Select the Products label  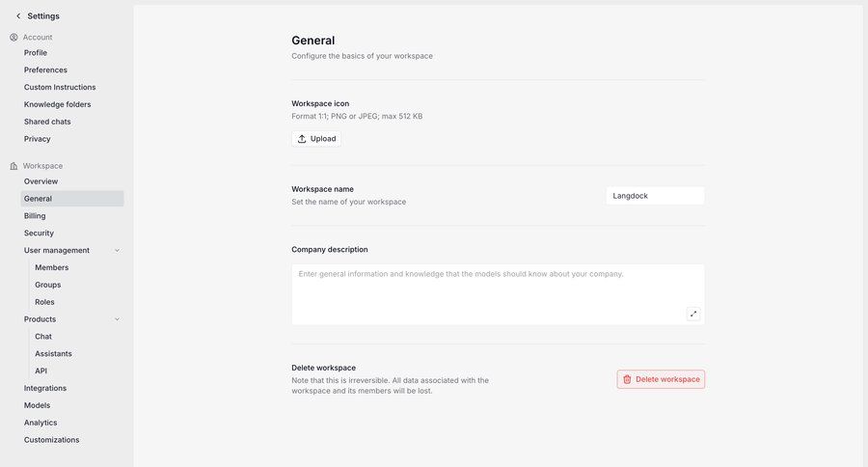(40, 319)
